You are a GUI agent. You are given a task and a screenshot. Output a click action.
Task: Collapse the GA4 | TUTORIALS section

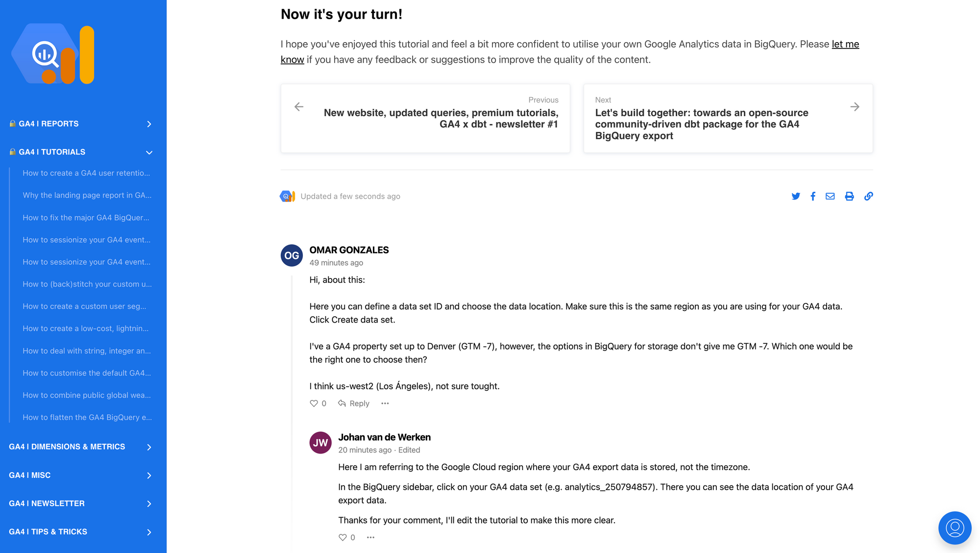coord(81,152)
